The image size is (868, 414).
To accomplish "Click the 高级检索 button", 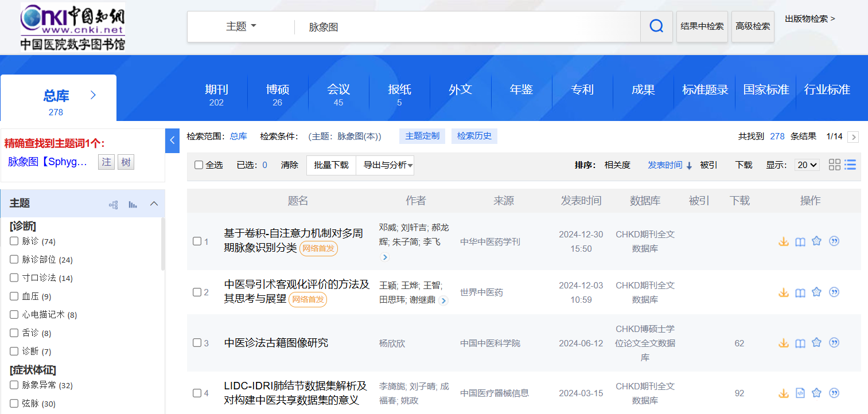I will click(x=753, y=26).
